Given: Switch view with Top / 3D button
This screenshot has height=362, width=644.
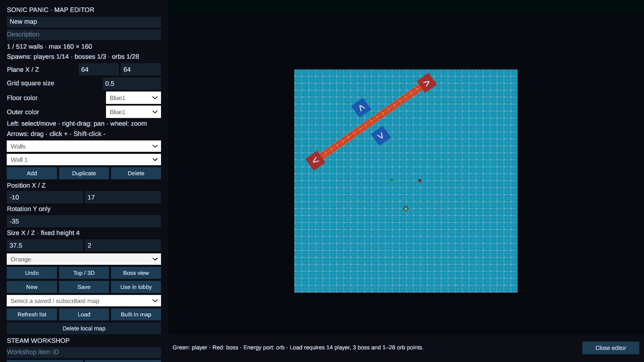Looking at the screenshot, I should [x=84, y=273].
